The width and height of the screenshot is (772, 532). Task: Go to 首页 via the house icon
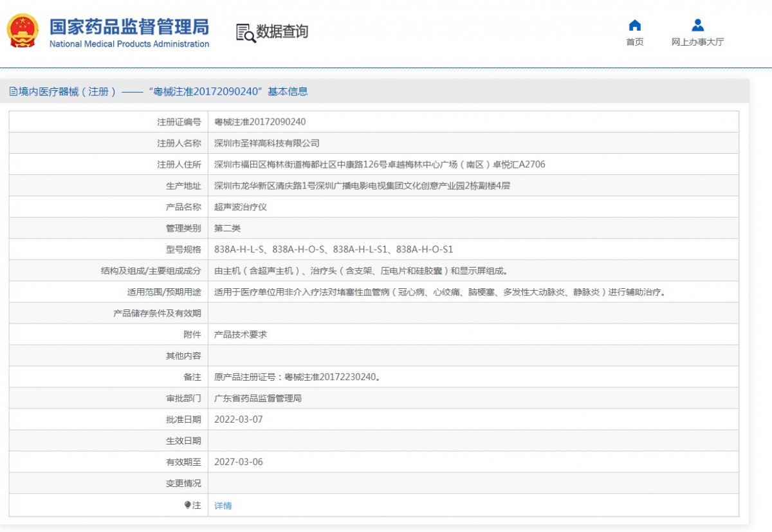click(635, 25)
